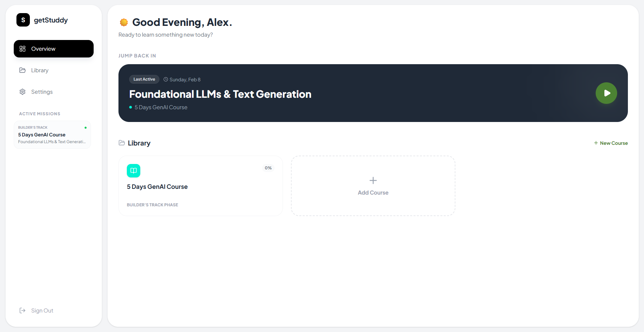
Task: Click the Settings gear icon
Action: coord(22,92)
